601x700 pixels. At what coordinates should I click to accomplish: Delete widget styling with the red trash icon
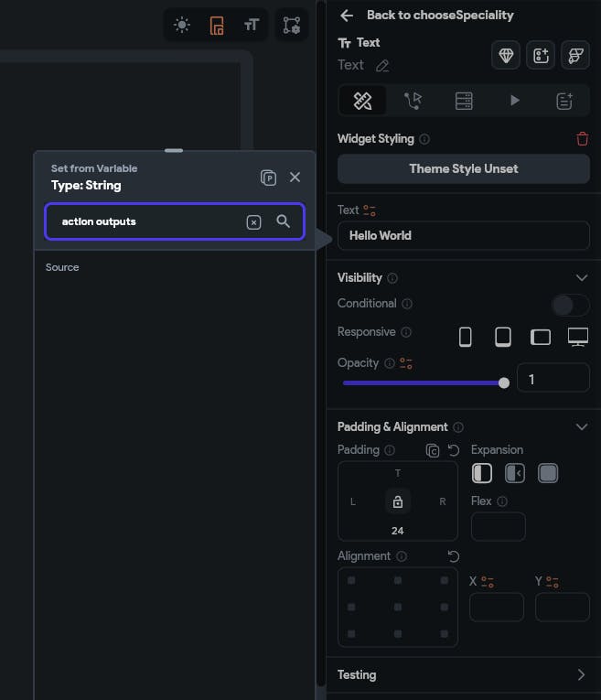click(582, 139)
